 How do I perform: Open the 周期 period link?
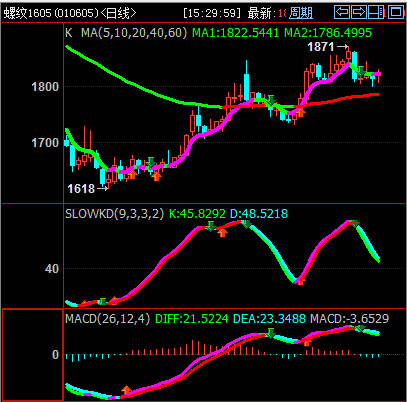pos(300,13)
